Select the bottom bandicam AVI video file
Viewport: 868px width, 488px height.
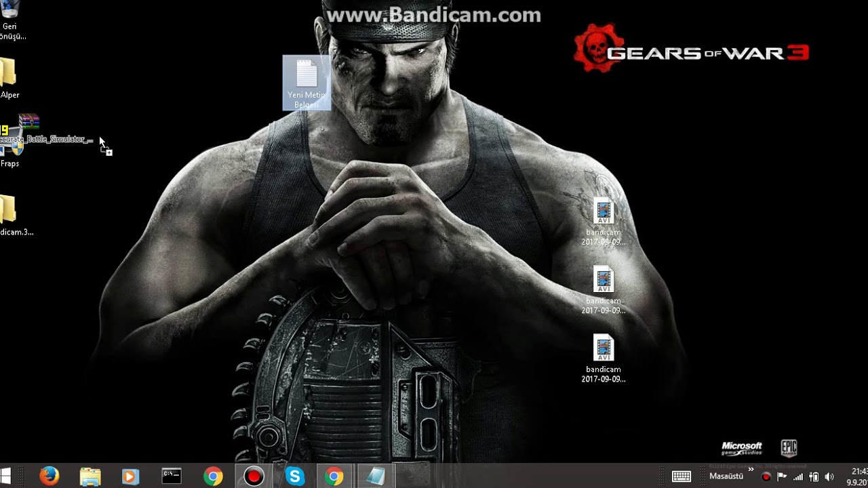click(x=604, y=359)
